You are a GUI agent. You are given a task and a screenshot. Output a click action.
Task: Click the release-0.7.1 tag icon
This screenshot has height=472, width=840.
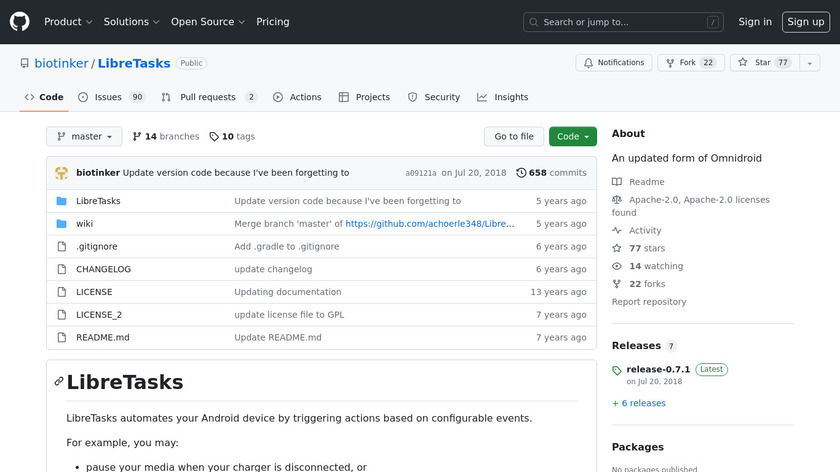click(x=617, y=370)
